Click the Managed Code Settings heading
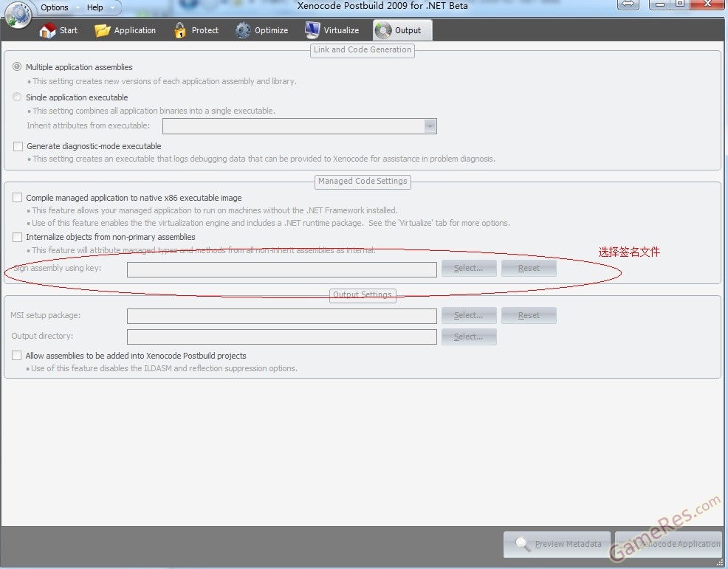728x569 pixels. pyautogui.click(x=363, y=181)
